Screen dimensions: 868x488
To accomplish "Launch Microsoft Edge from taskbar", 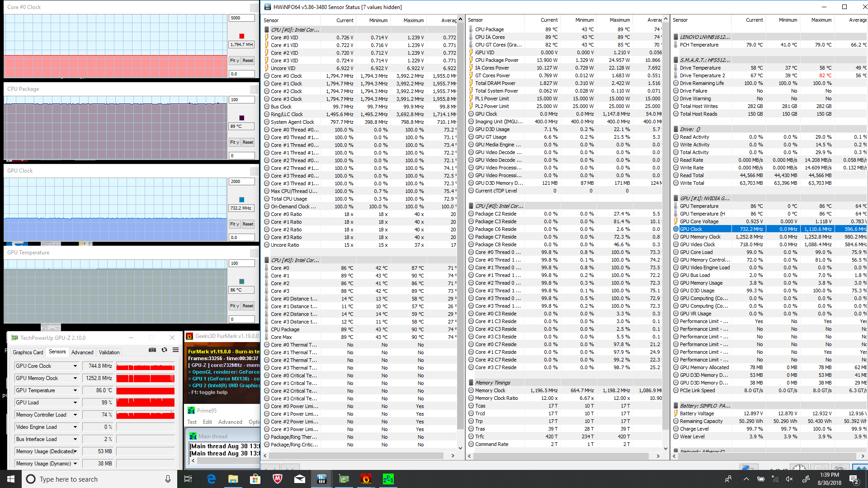I will (211, 479).
